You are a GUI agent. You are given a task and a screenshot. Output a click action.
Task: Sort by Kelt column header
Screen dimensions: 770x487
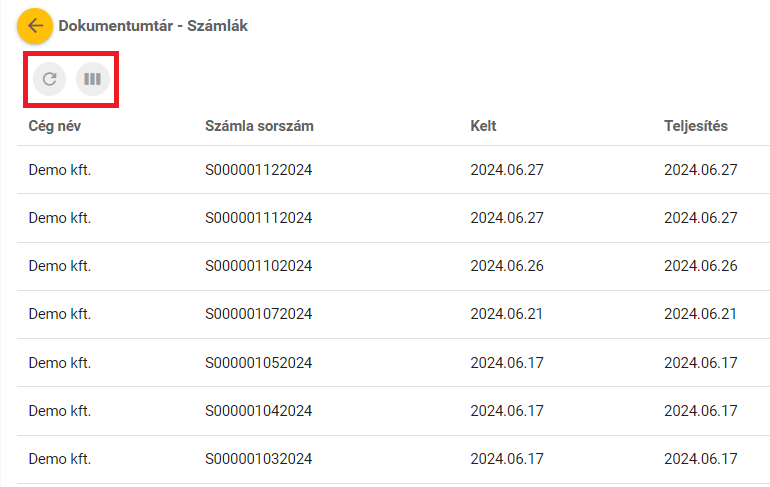pos(483,126)
